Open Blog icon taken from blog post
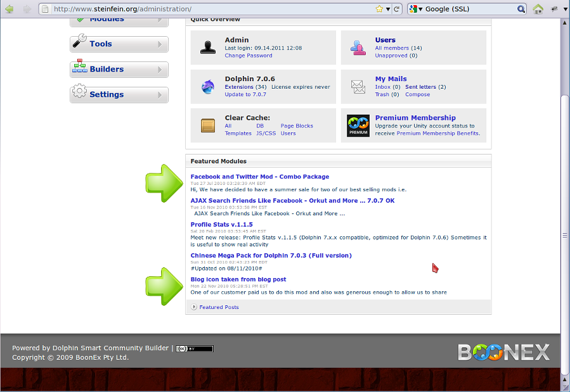This screenshot has width=570, height=392. (238, 279)
